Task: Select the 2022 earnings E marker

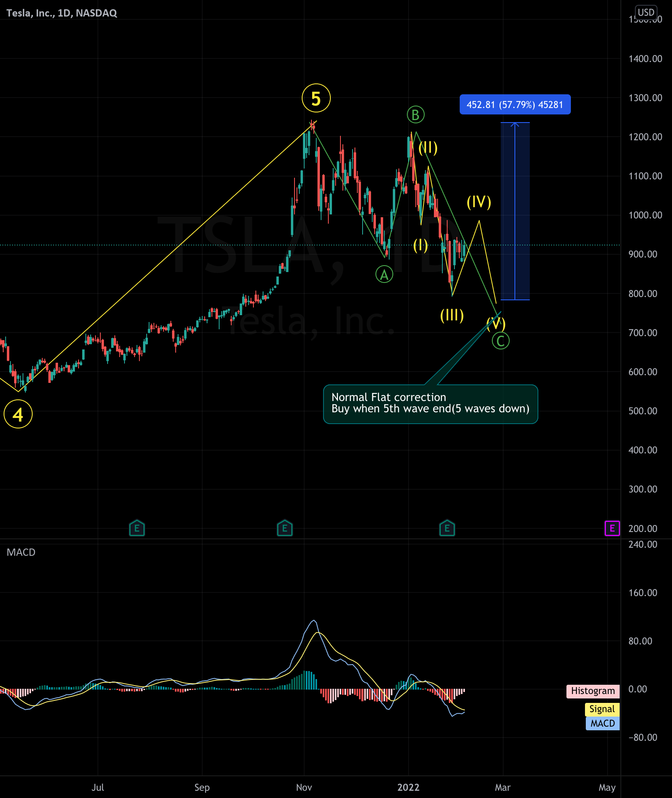Action: 447,528
